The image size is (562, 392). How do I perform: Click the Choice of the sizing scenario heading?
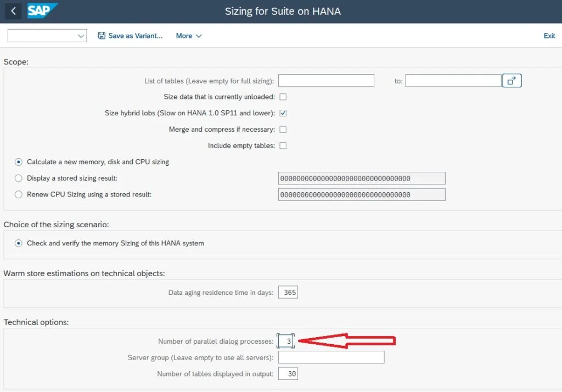(x=57, y=225)
